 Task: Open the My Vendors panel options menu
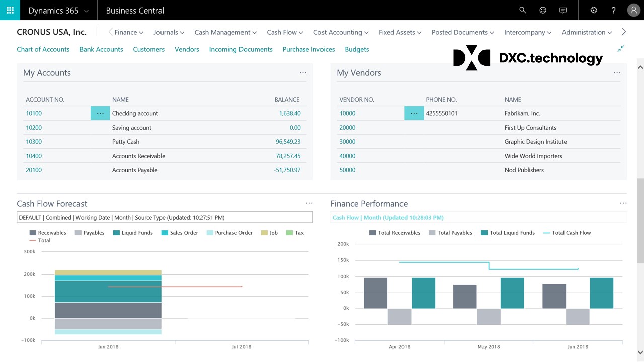[617, 73]
